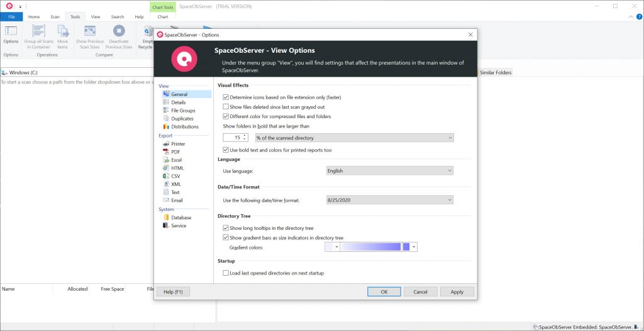
Task: Open the gradient end color dropdown
Action: tap(414, 247)
